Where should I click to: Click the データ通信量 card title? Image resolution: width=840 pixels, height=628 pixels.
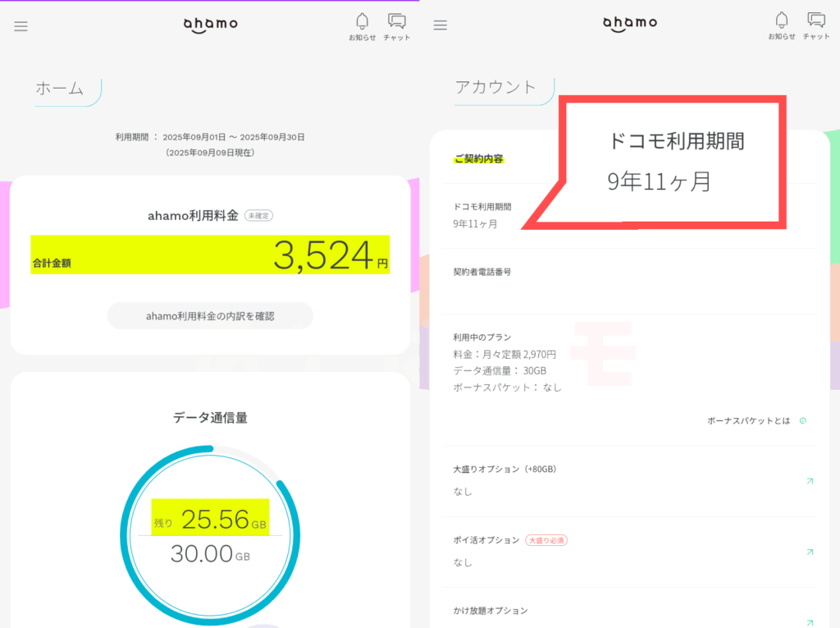coord(210,418)
